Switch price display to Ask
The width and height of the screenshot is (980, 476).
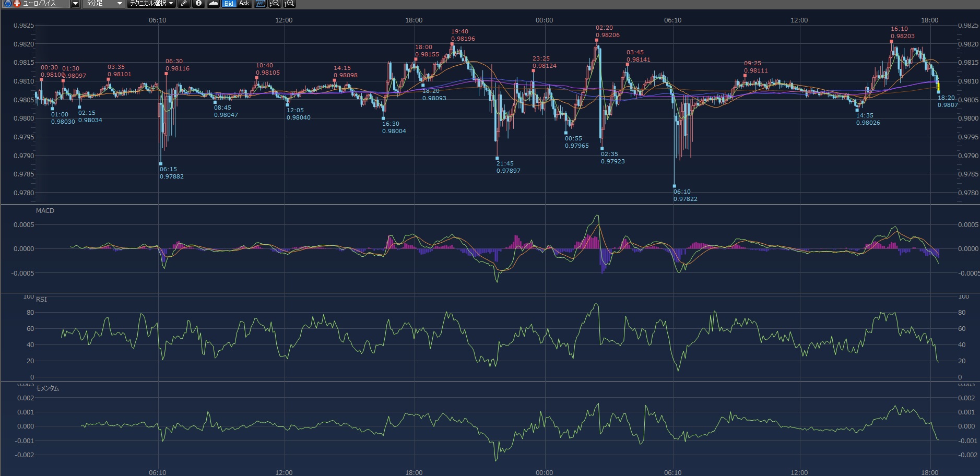pyautogui.click(x=244, y=4)
